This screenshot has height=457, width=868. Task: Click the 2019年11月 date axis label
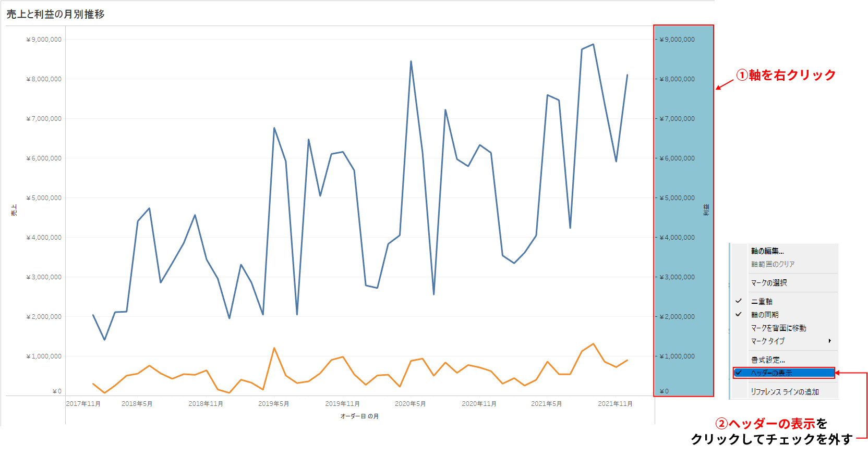[343, 404]
